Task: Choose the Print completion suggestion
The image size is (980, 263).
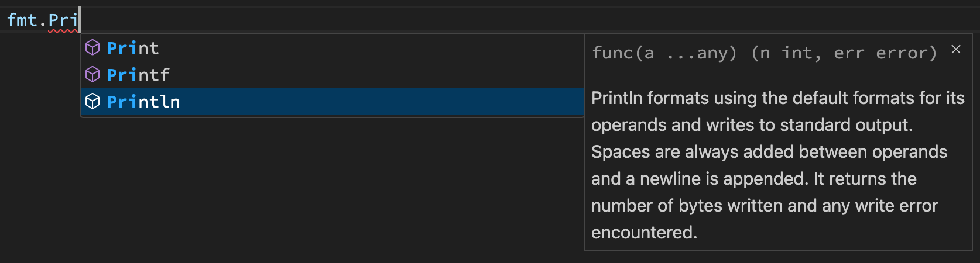Action: (x=333, y=47)
